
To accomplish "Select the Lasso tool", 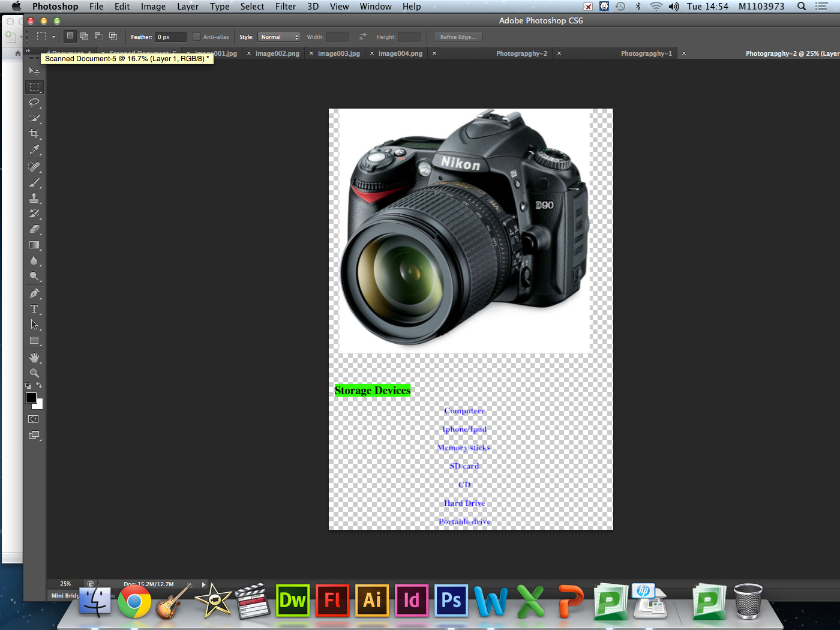I will (34, 103).
